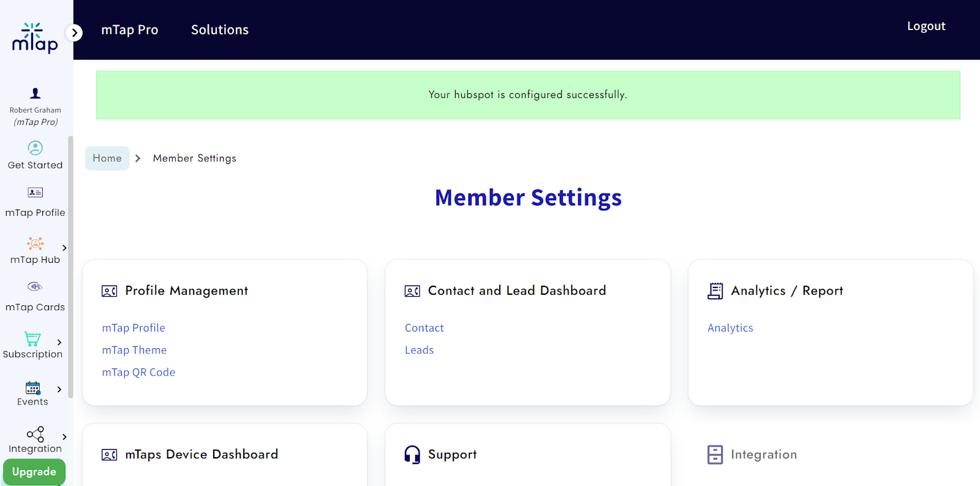
Task: Expand the Events submenu chevron
Action: coord(59,389)
